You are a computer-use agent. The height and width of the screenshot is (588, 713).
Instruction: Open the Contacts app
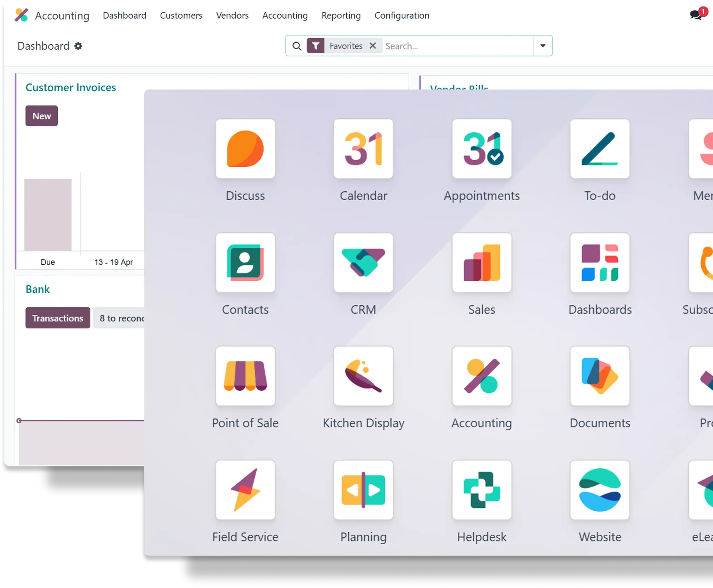(x=245, y=262)
